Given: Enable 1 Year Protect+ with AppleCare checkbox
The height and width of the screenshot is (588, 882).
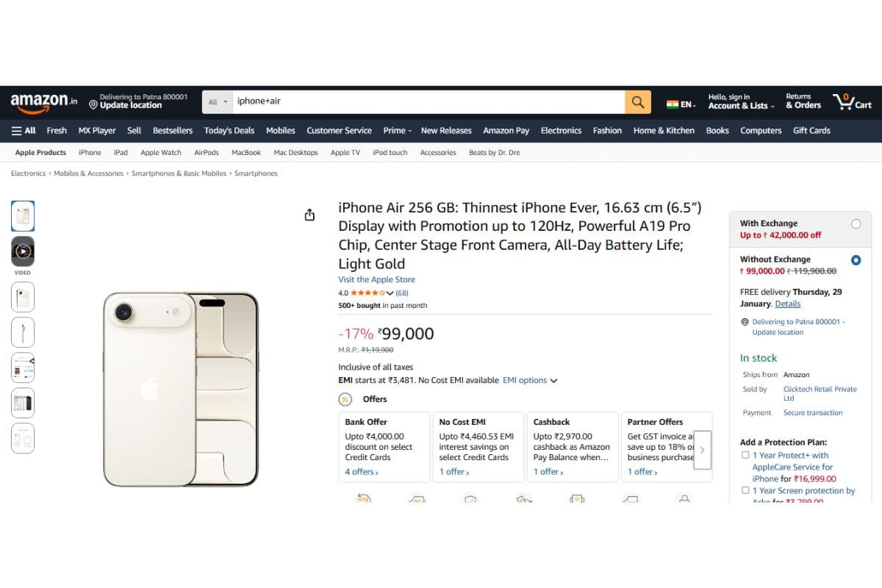Looking at the screenshot, I should point(745,455).
